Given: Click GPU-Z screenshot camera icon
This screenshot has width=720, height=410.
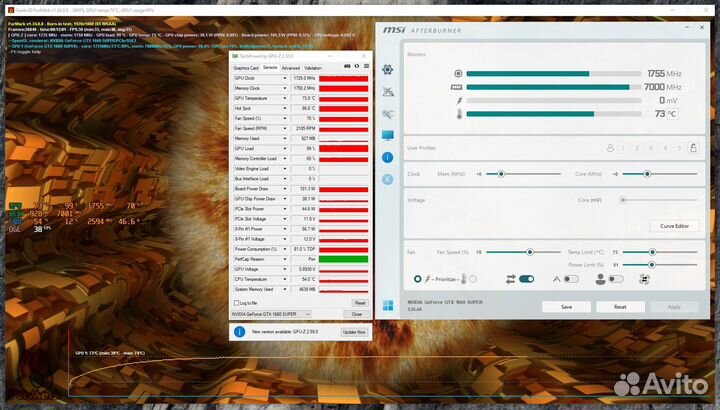Looking at the screenshot, I should [x=347, y=67].
